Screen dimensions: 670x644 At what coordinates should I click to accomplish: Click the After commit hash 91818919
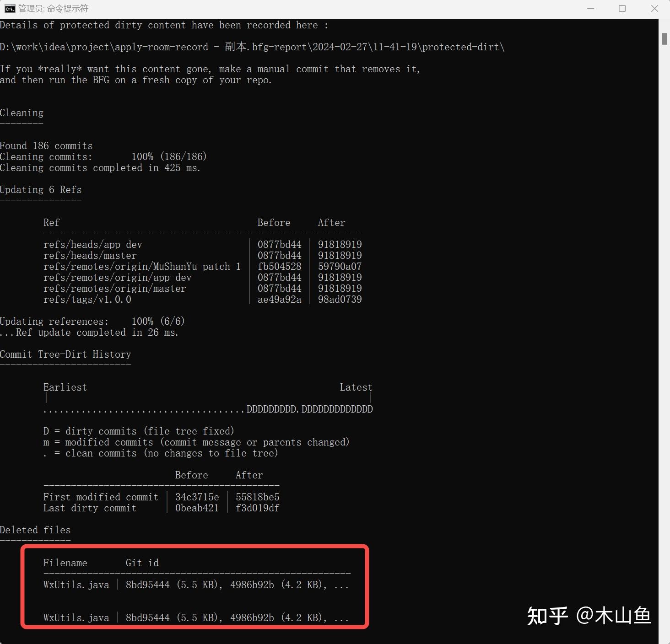point(339,244)
